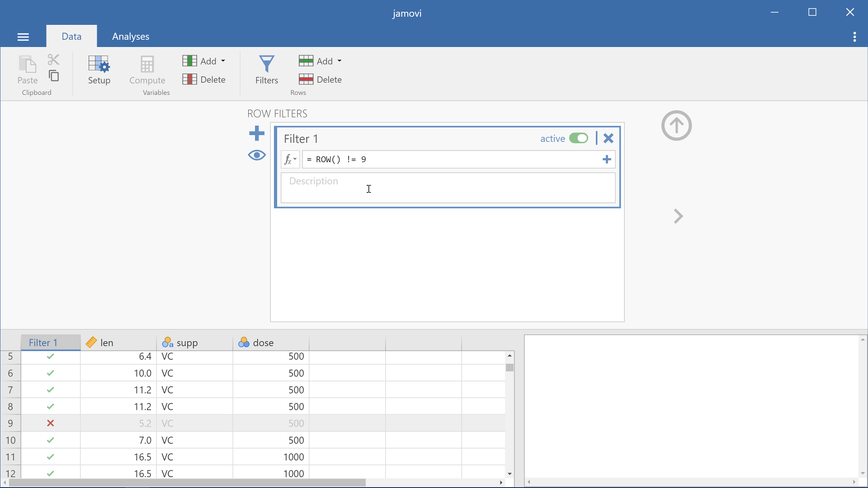The width and height of the screenshot is (868, 488).
Task: Toggle Filter 1 active switch
Action: (579, 138)
